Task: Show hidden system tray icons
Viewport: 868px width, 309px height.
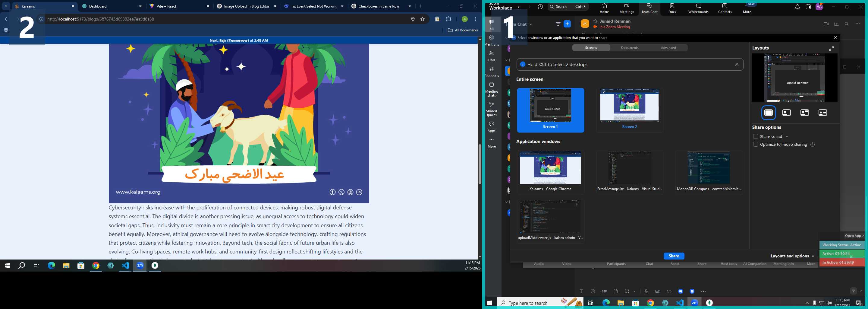Action: pyautogui.click(x=807, y=303)
